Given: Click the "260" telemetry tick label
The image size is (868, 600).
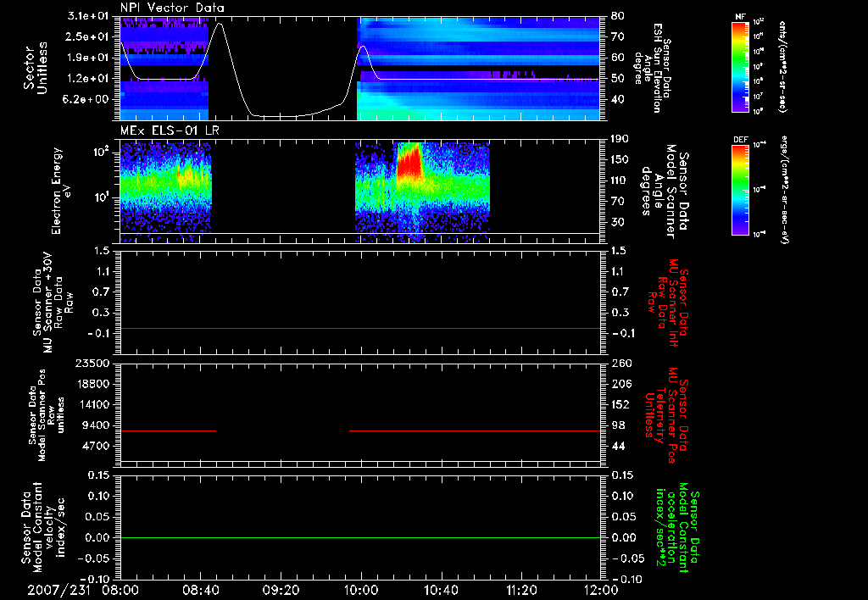Looking at the screenshot, I should click(620, 363).
